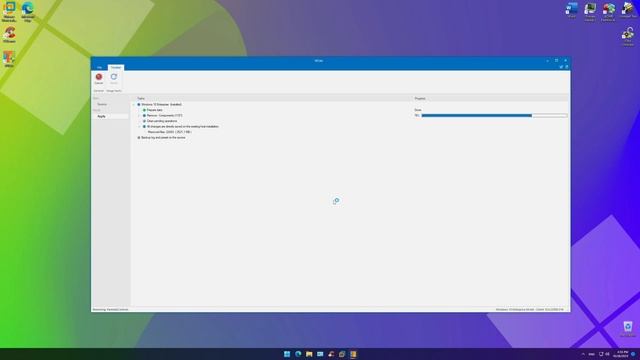This screenshot has height=360, width=640.
Task: Click the active NTLite taskbar icon
Action: (x=353, y=354)
